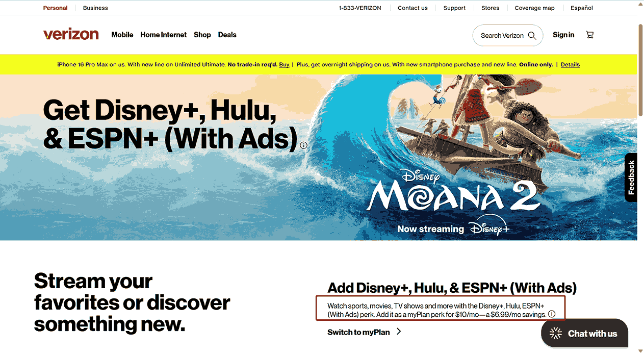Viewport: 644px width, 354px height.
Task: Open the shopping cart icon
Action: [x=590, y=35]
